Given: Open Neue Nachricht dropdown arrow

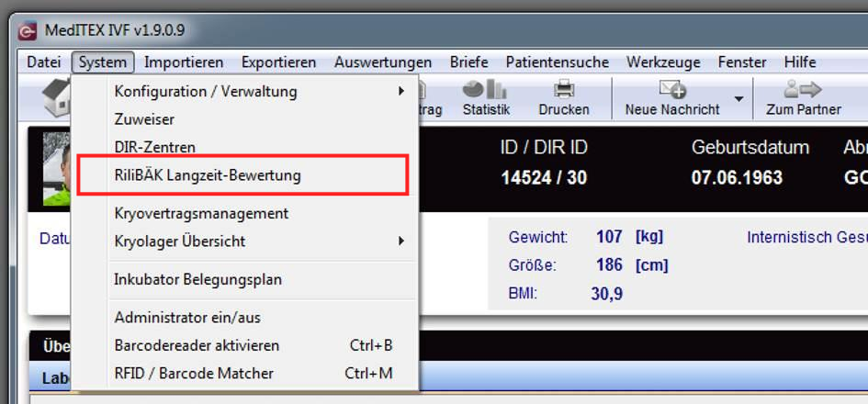Looking at the screenshot, I should pos(738,99).
